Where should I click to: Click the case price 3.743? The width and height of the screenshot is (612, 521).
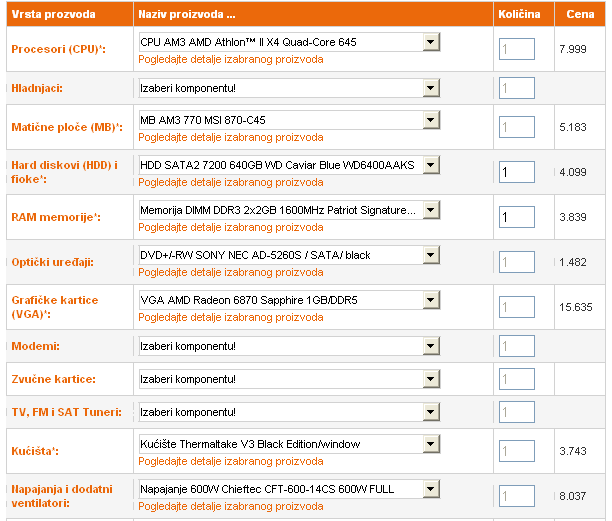573,451
